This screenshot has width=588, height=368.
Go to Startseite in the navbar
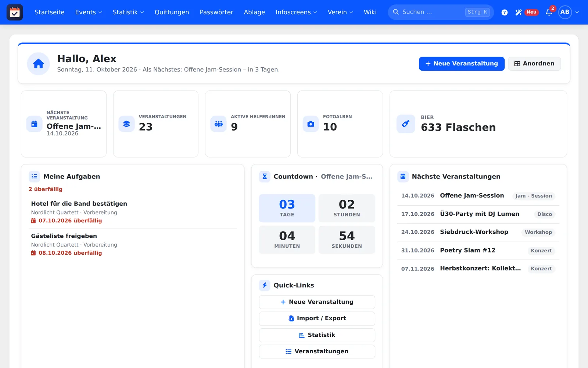[50, 12]
